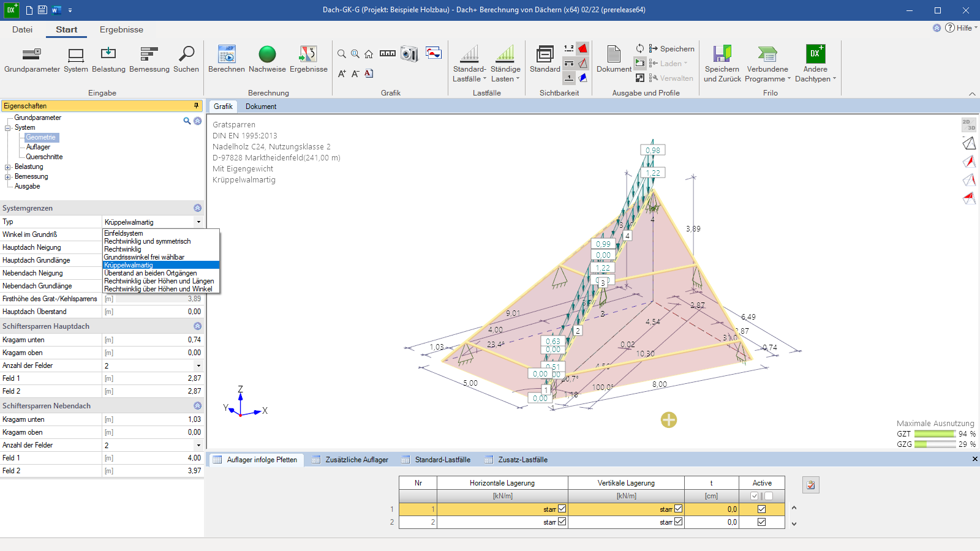Expand the Bemessung tree node
The image size is (980, 551).
(8, 177)
